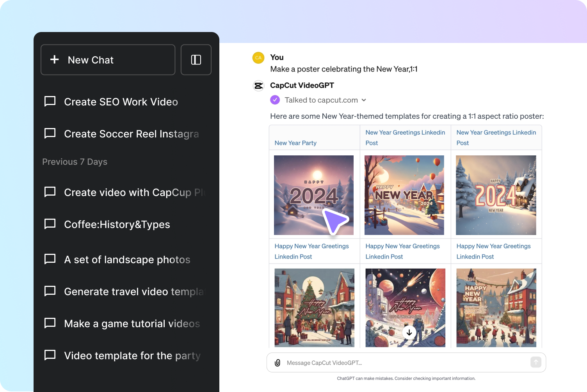Open Create SEO Work Video chat
Viewport: 587px width, 392px height.
tap(121, 102)
